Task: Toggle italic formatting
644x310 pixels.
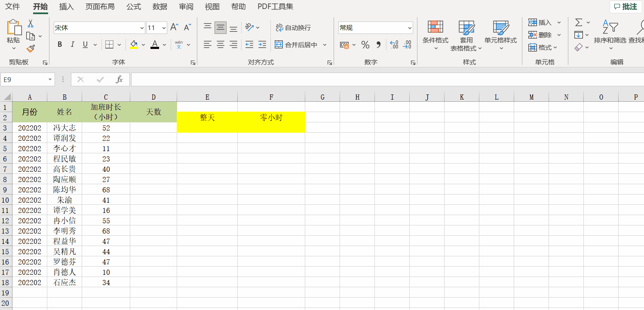Action: (72, 44)
